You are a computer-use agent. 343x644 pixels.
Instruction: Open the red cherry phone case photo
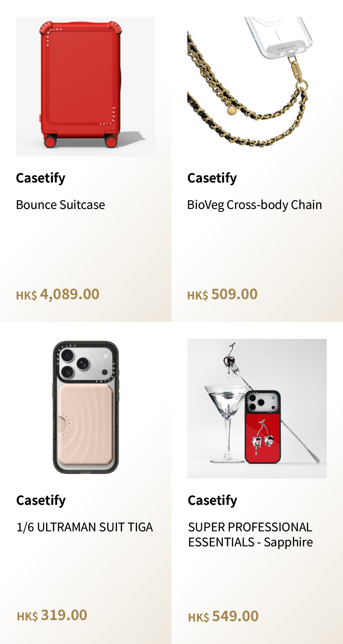point(257,408)
